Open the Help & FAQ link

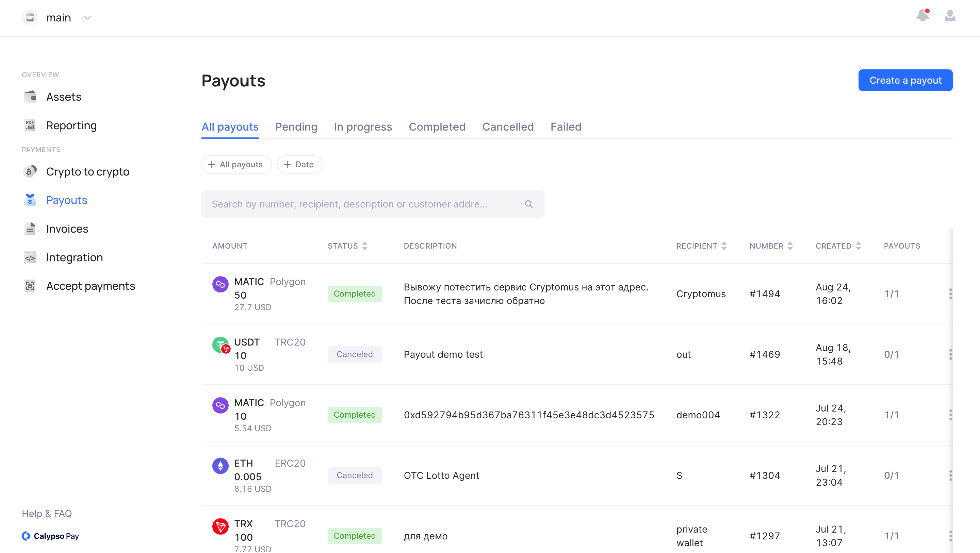click(47, 514)
